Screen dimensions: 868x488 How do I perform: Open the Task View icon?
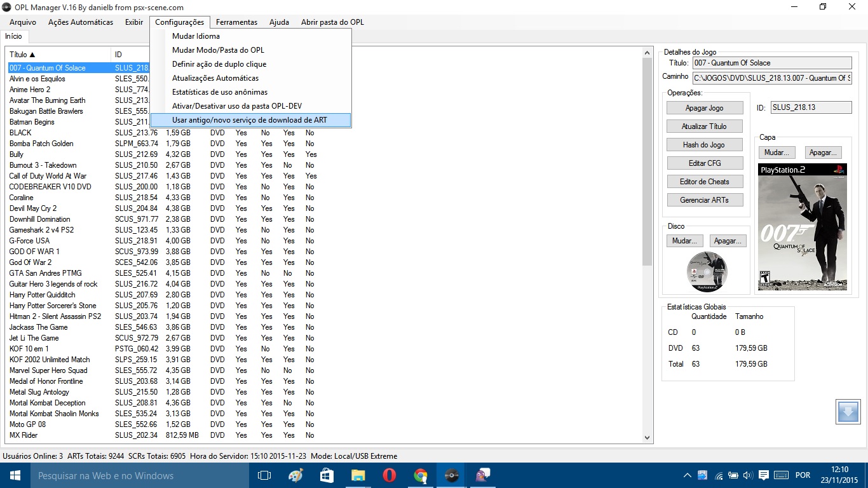264,475
